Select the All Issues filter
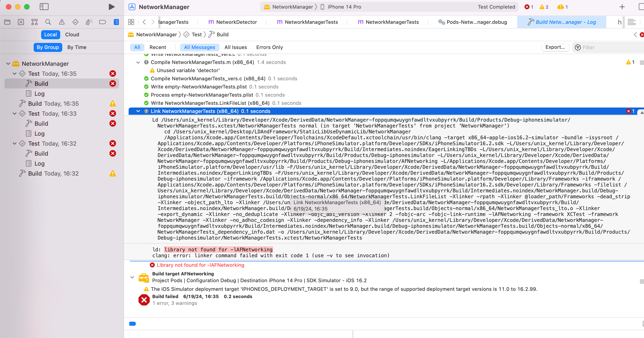The height and width of the screenshot is (338, 644). tap(235, 47)
